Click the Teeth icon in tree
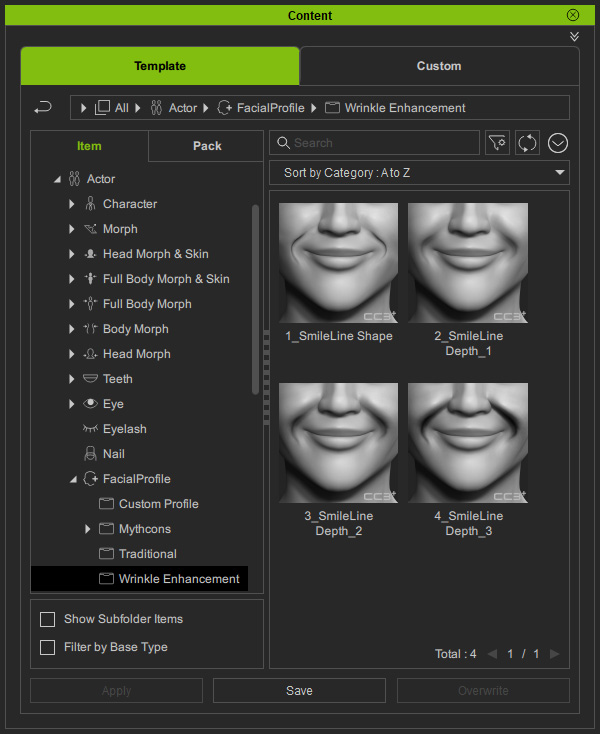The height and width of the screenshot is (734, 600). [90, 379]
